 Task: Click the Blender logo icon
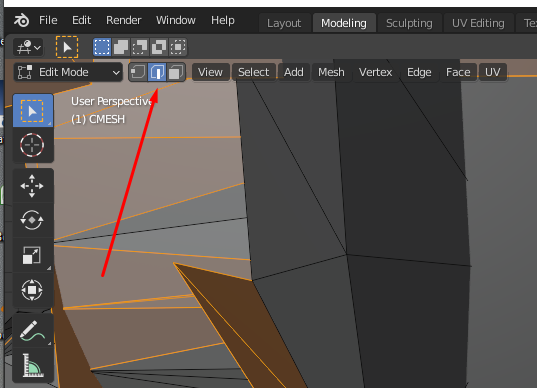coord(21,20)
